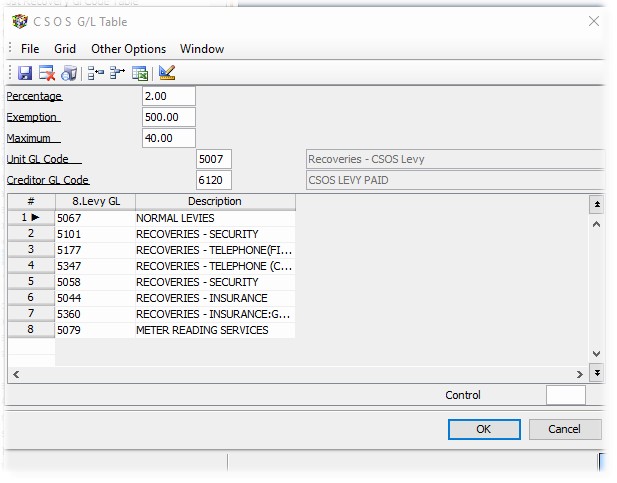Click the remove grid row icon

tap(117, 73)
